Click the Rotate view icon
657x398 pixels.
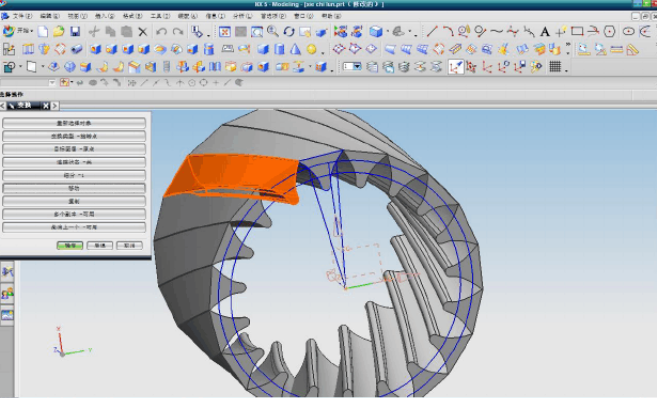(x=289, y=31)
